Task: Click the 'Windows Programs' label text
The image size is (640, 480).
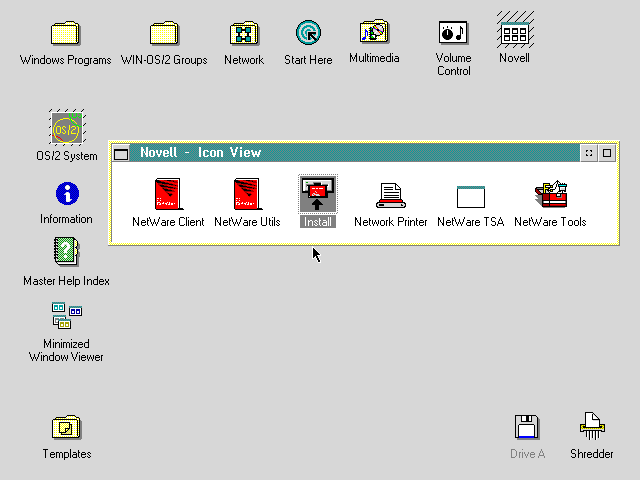Action: coord(65,60)
